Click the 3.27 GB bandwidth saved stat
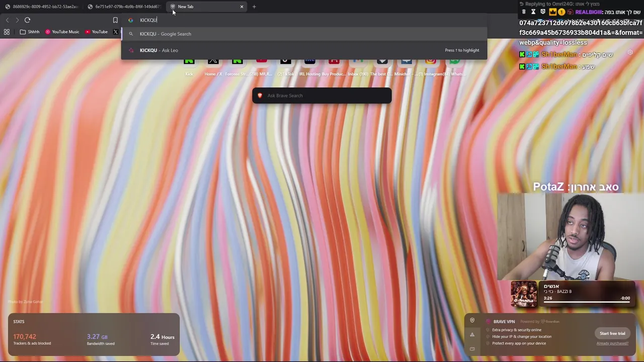This screenshot has height=362, width=644. tap(101, 339)
